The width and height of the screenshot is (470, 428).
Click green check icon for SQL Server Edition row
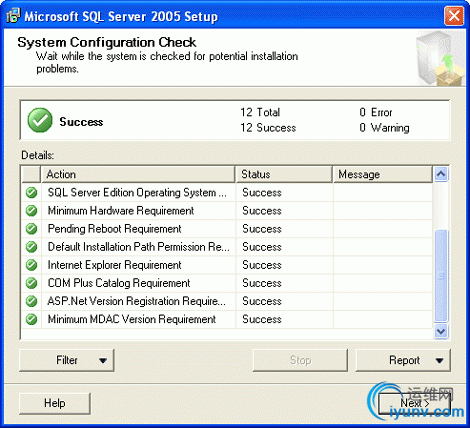click(31, 193)
